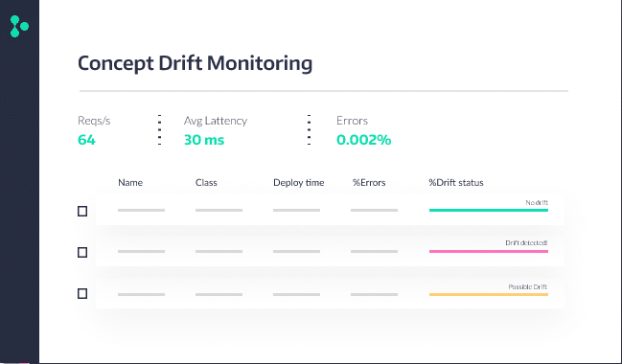622x364 pixels.
Task: Click the Possible Drift label
Action: (528, 286)
